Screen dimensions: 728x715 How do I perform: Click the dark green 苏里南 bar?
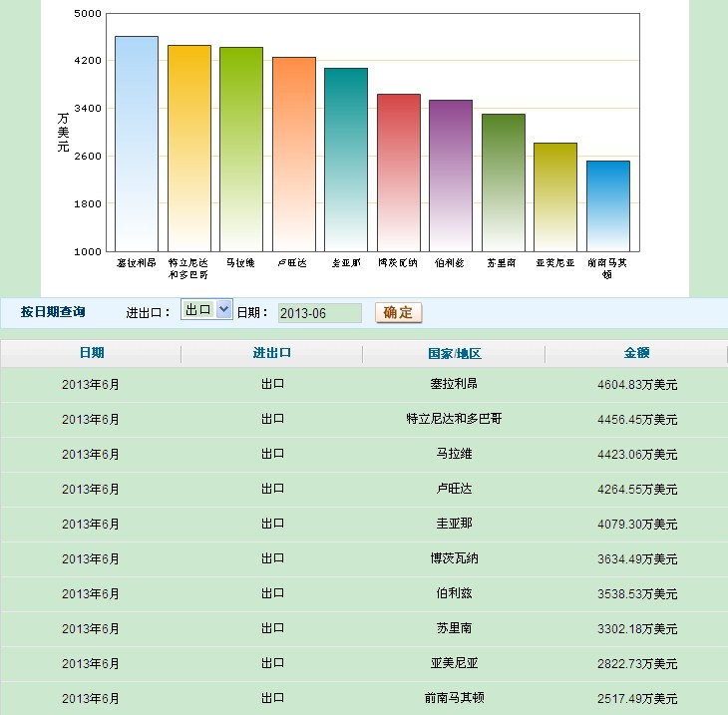pyautogui.click(x=504, y=182)
